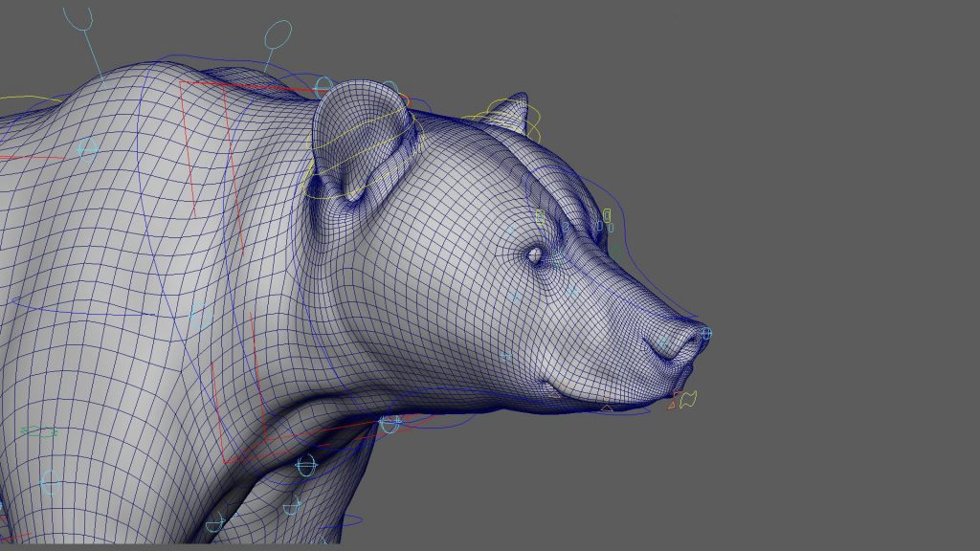The image size is (980, 551).
Task: Select the cyan cross controller on the lower chest
Action: pyautogui.click(x=306, y=465)
